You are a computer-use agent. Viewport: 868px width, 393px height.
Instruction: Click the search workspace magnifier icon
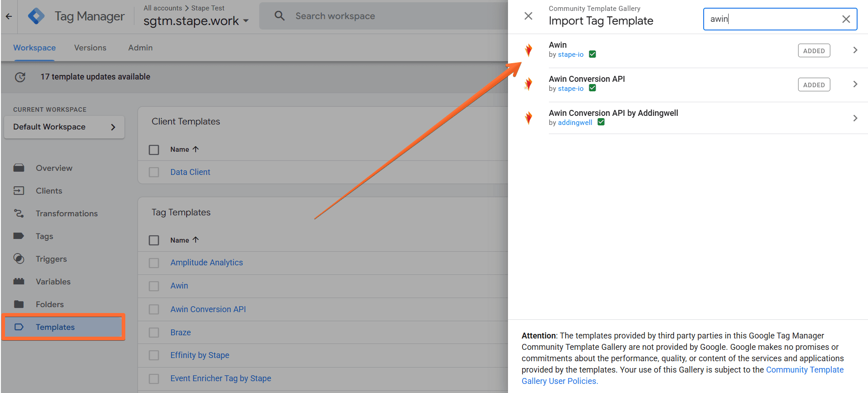pyautogui.click(x=280, y=16)
